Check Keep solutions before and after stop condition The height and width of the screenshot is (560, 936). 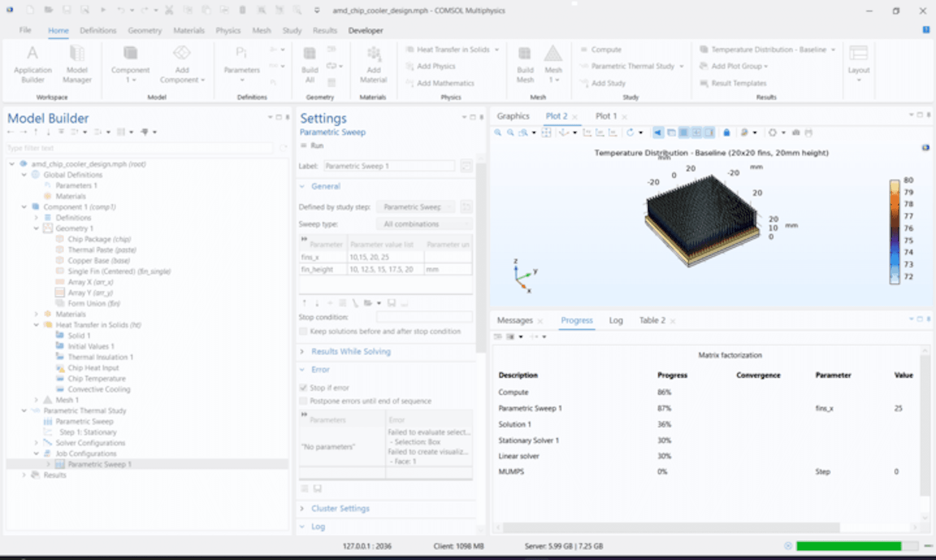[x=303, y=331]
